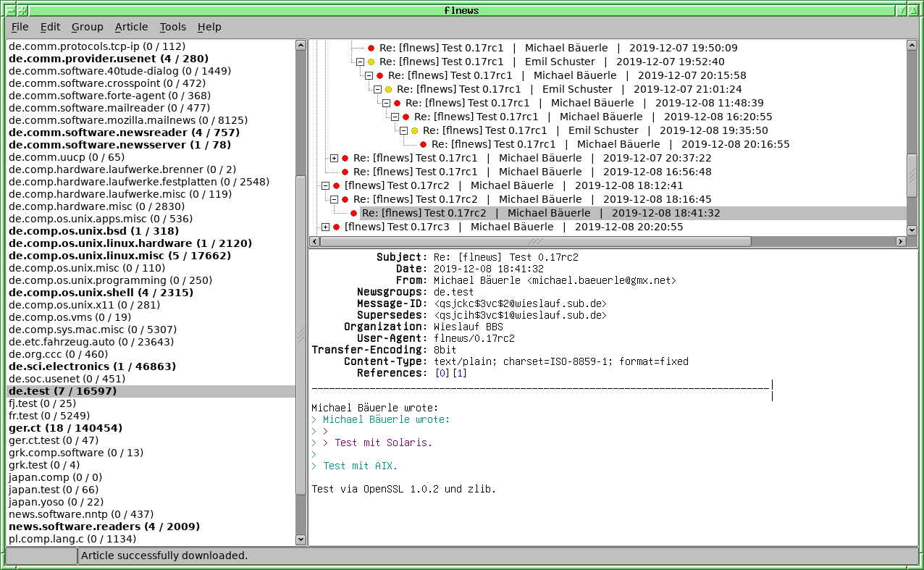Collapse the subthread at the 11:48:39 reply
924x570 pixels.
(386, 104)
